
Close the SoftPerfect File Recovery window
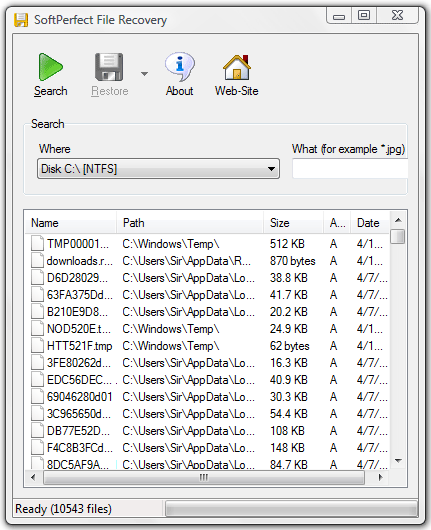pyautogui.click(x=398, y=16)
